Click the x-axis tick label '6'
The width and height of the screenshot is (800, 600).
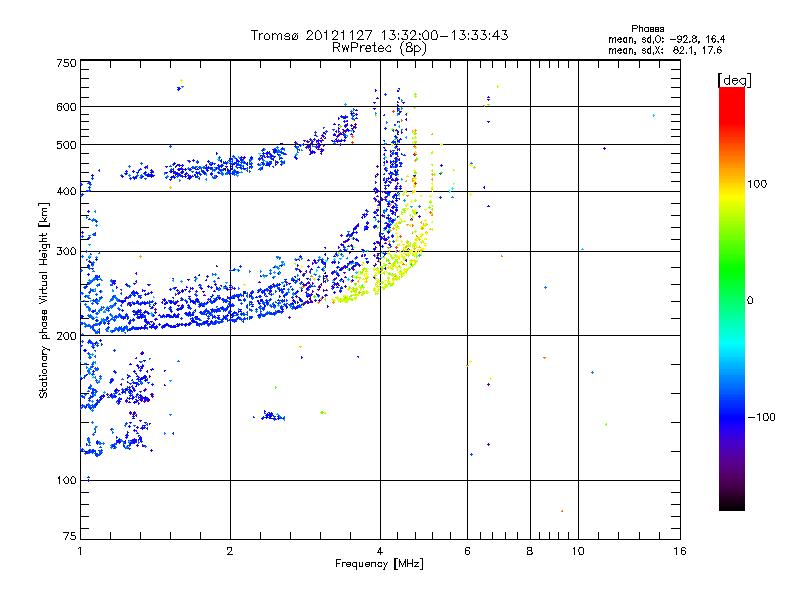(x=467, y=551)
